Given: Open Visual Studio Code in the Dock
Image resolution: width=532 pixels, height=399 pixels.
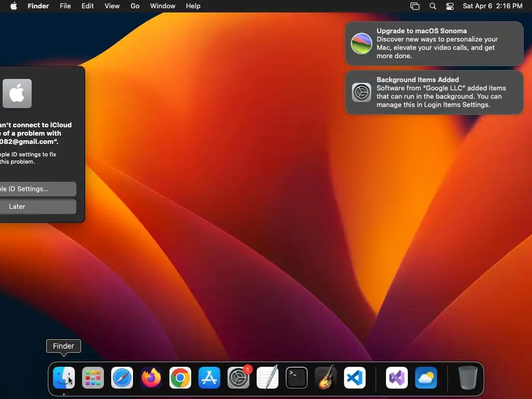Looking at the screenshot, I should coord(355,378).
